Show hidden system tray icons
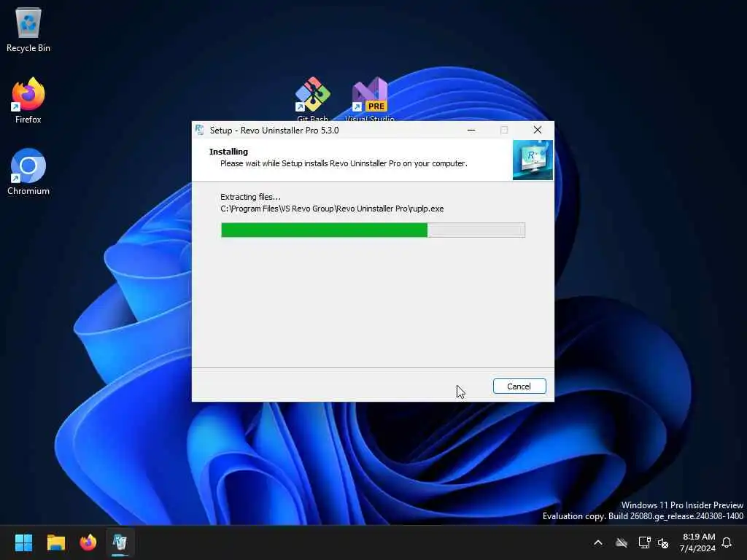This screenshot has width=747, height=560. coord(598,542)
